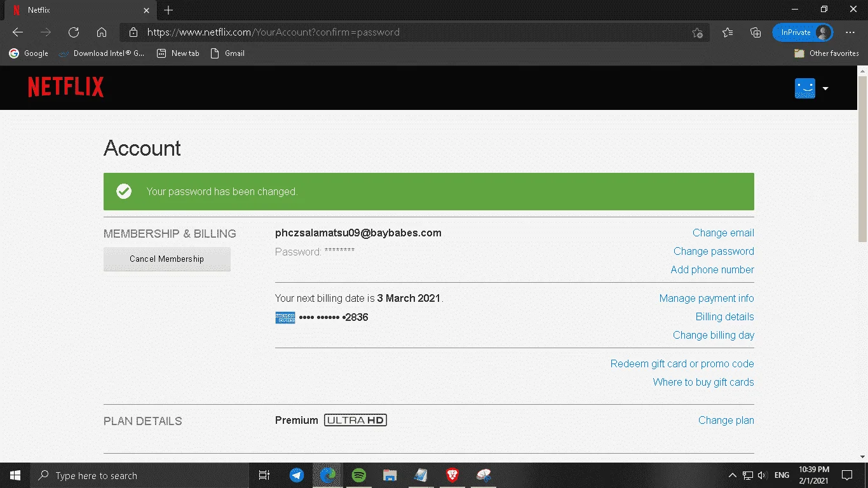
Task: Click the Cancel Membership button
Action: (x=167, y=259)
